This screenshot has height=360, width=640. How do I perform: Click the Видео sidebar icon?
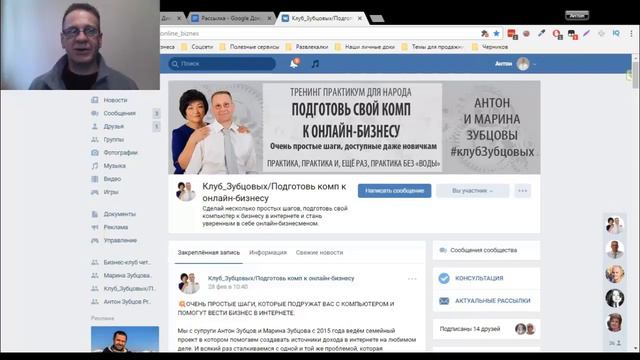(95, 179)
